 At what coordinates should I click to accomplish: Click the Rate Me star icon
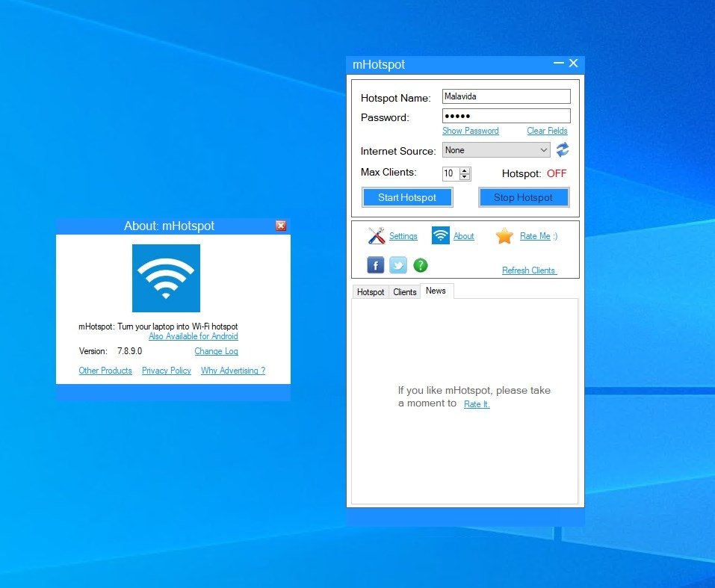click(504, 236)
